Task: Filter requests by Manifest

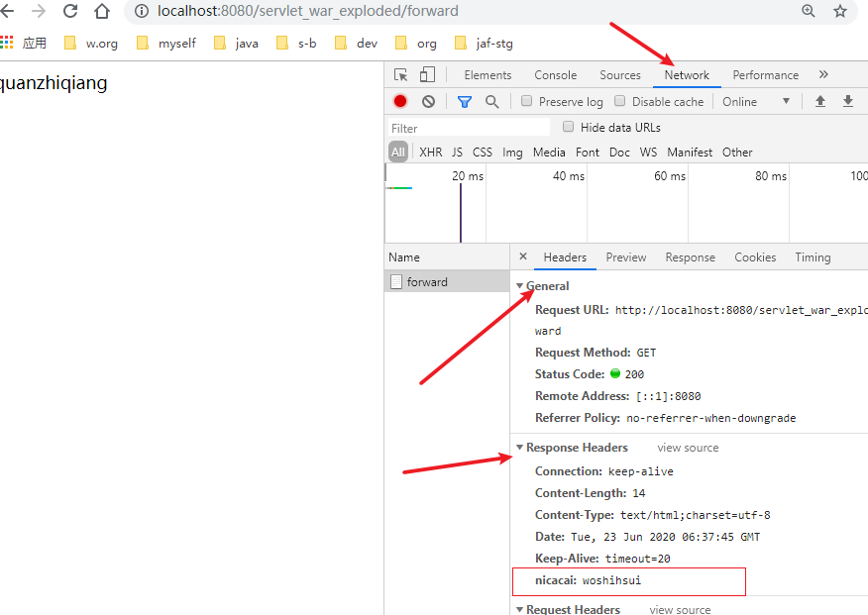Action: [x=690, y=153]
